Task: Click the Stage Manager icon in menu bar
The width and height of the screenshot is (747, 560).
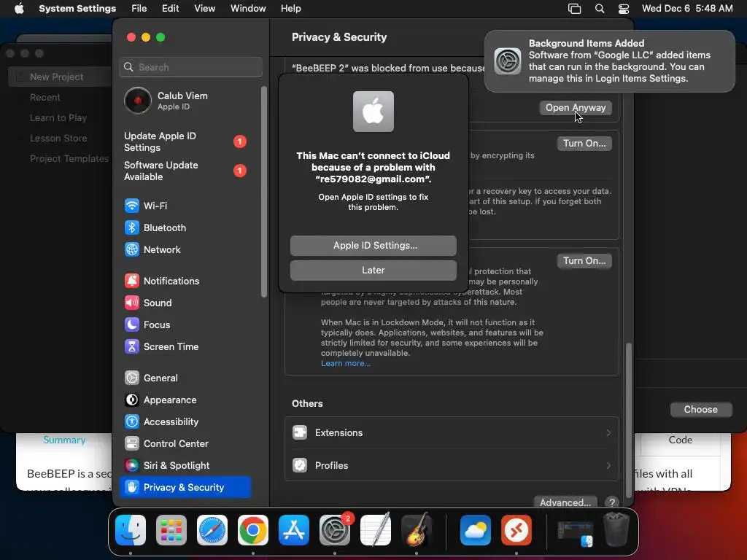Action: coord(575,9)
